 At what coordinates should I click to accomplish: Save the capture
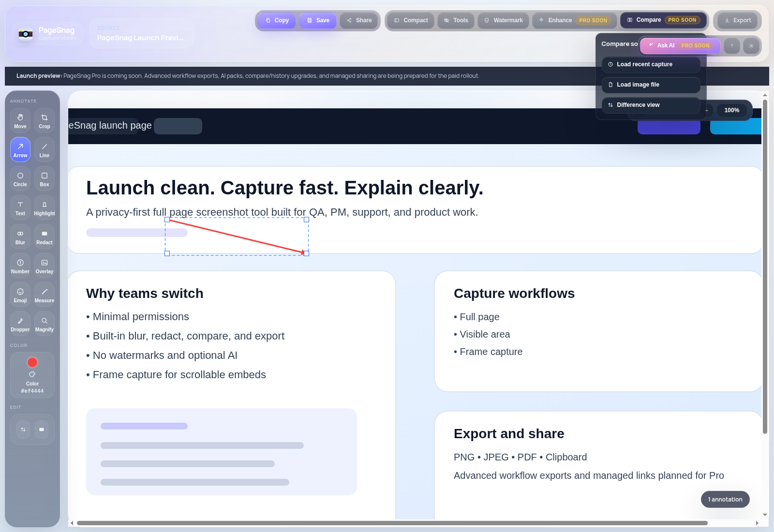(318, 20)
